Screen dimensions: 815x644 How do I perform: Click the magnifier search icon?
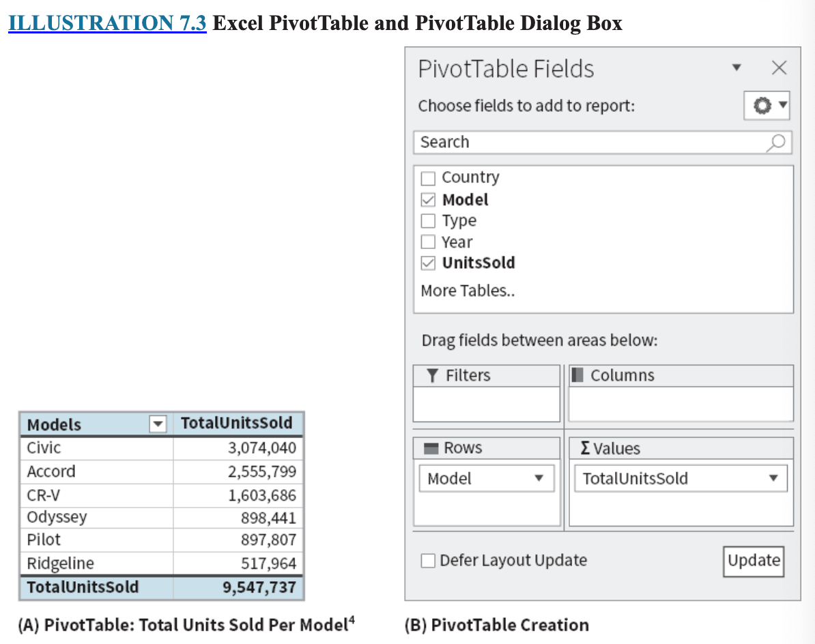[776, 143]
